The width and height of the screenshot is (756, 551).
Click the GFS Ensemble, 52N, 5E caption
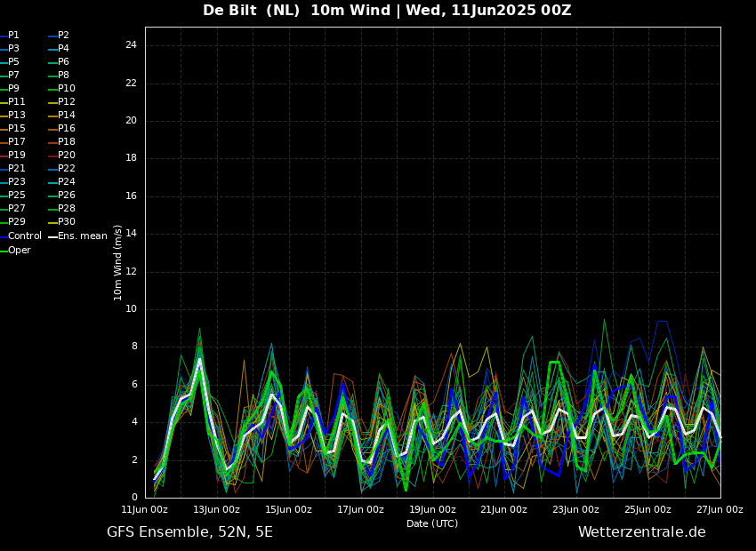pyautogui.click(x=189, y=532)
